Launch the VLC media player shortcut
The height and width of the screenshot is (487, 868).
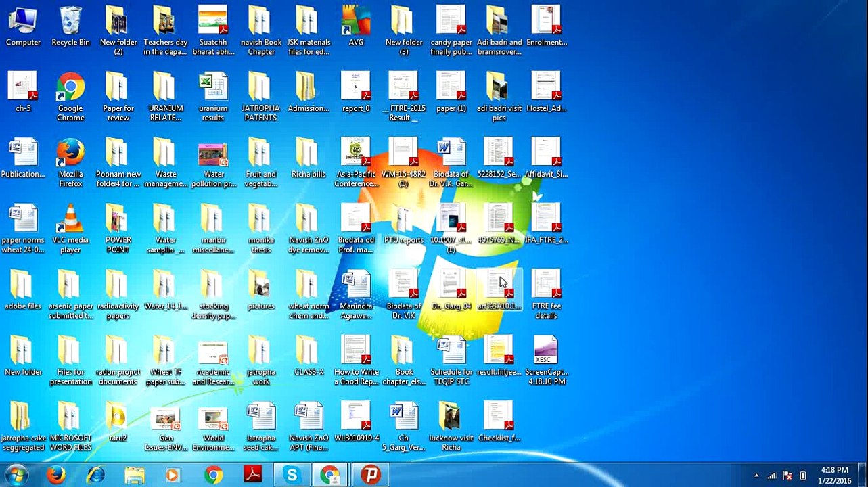[x=70, y=229]
